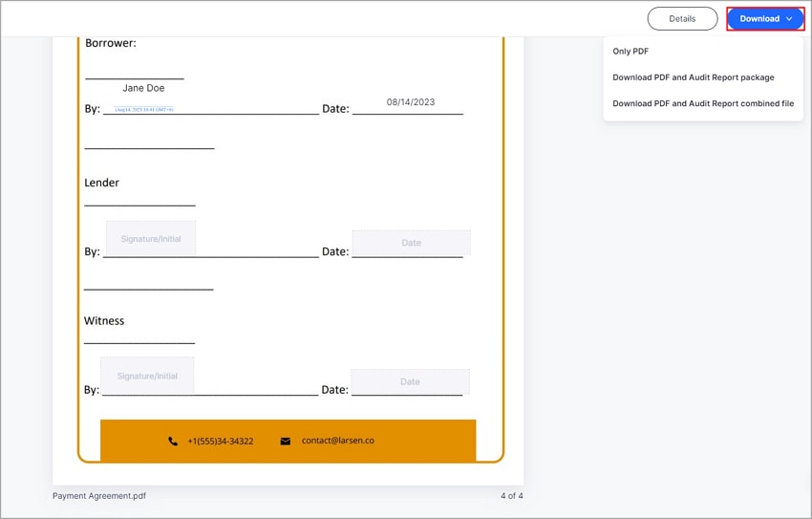Click the +1(555)34-34322 phone number

[221, 441]
